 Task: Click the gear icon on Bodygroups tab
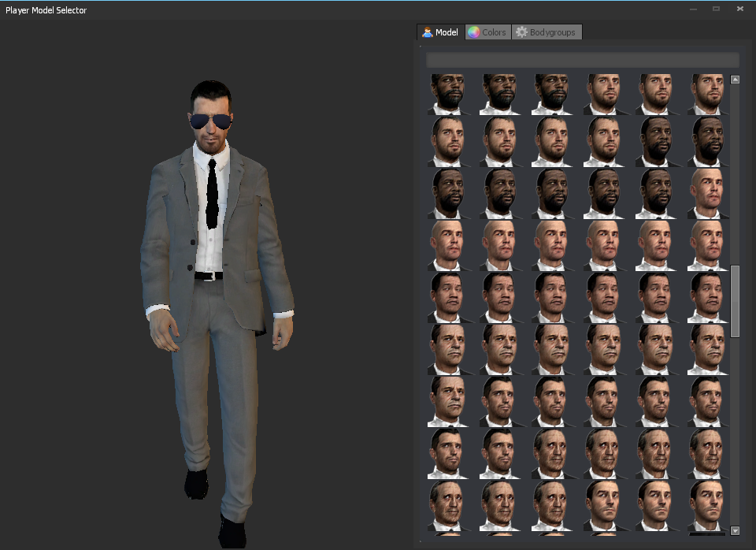tap(521, 32)
